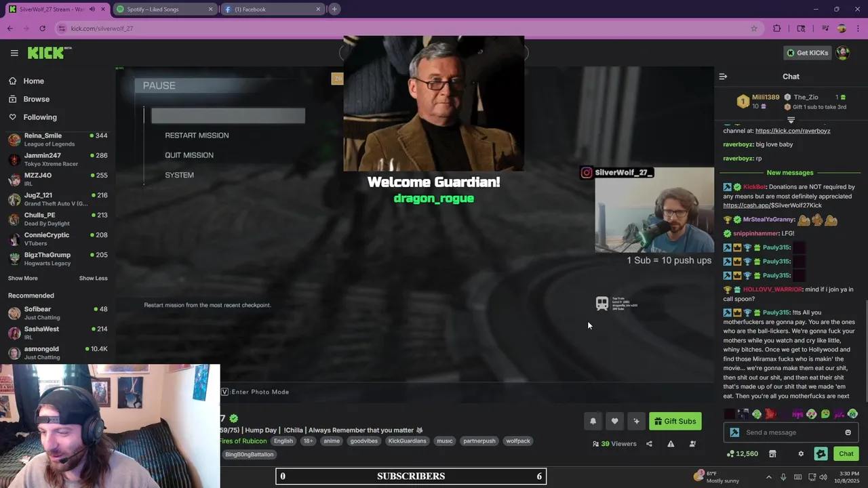This screenshot has width=868, height=488.
Task: Open the emoji picker in chat
Action: pyautogui.click(x=848, y=432)
